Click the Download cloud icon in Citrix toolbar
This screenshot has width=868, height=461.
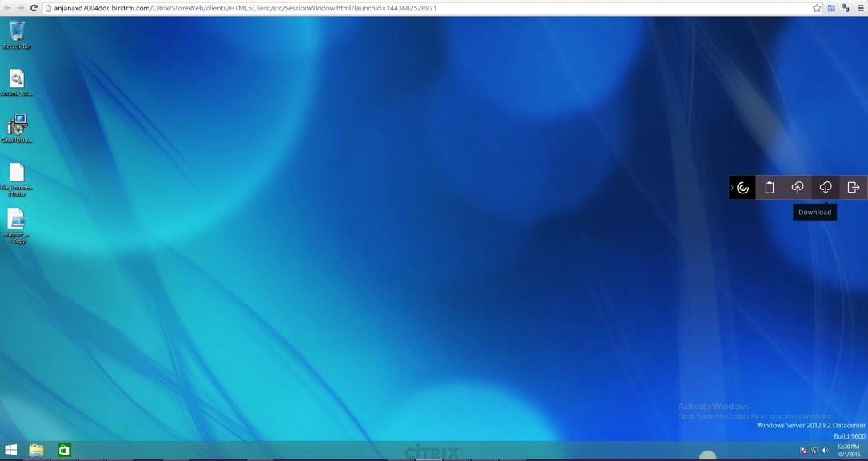[x=826, y=188]
